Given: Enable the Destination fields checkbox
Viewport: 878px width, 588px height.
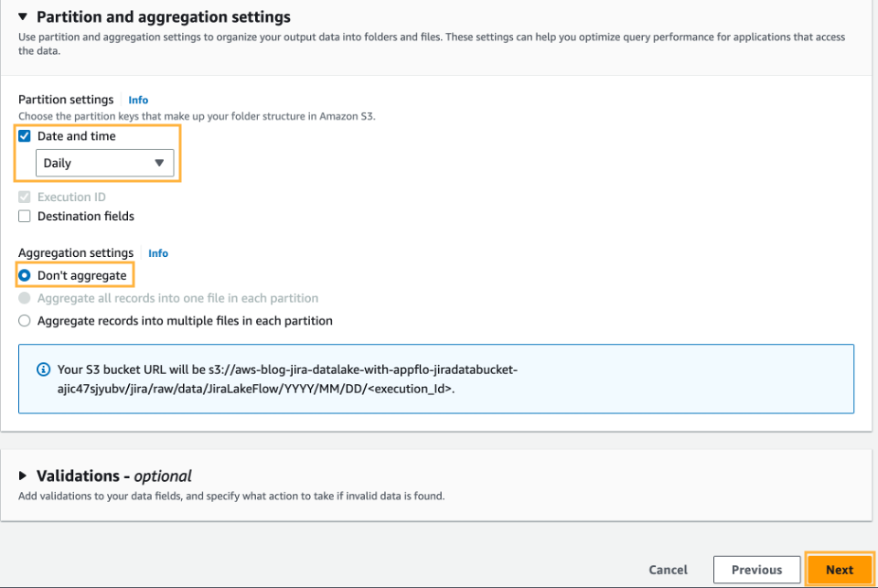Looking at the screenshot, I should click(23, 216).
